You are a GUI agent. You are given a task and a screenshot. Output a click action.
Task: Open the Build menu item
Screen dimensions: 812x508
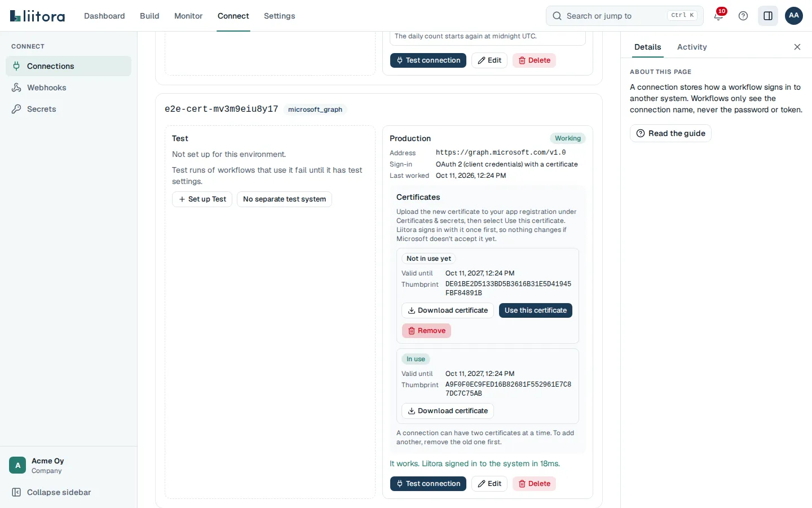click(149, 16)
